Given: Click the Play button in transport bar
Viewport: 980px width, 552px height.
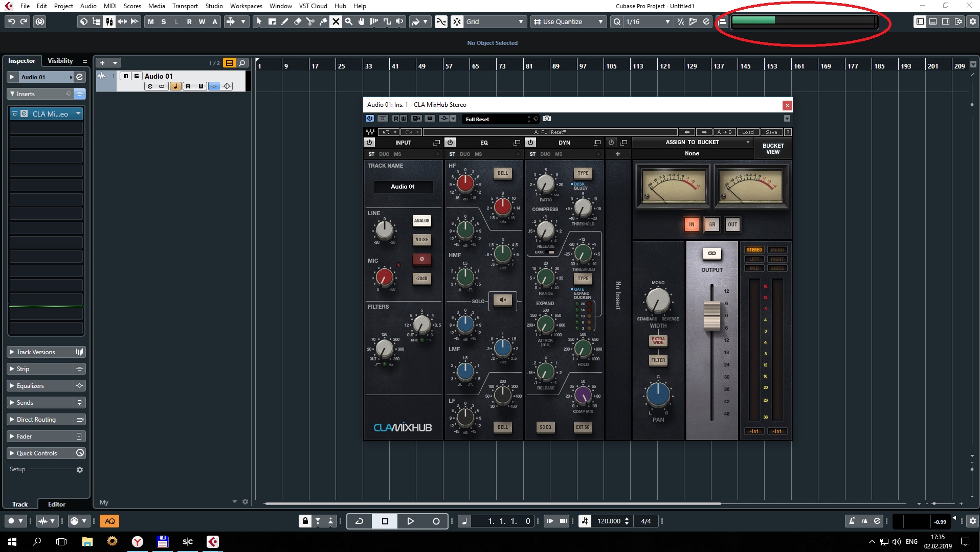Looking at the screenshot, I should tap(410, 521).
